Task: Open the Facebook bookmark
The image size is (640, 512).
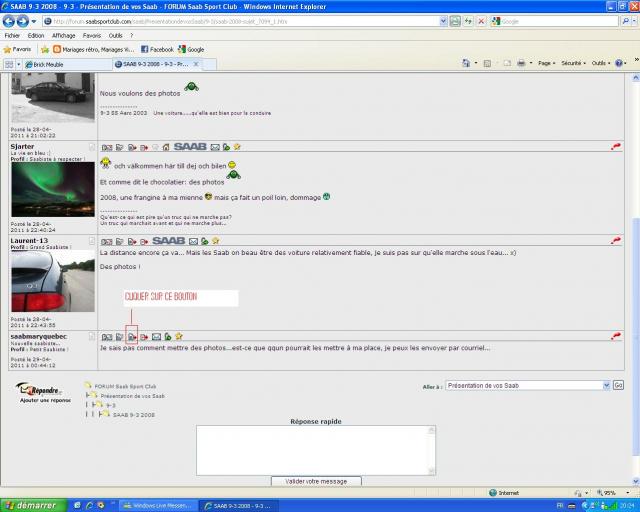Action: 157,49
